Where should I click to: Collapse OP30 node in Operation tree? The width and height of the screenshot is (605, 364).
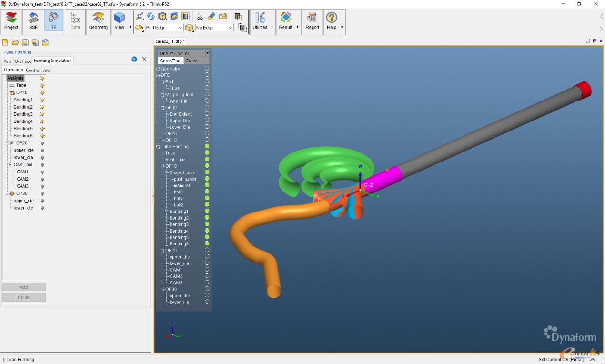7,194
